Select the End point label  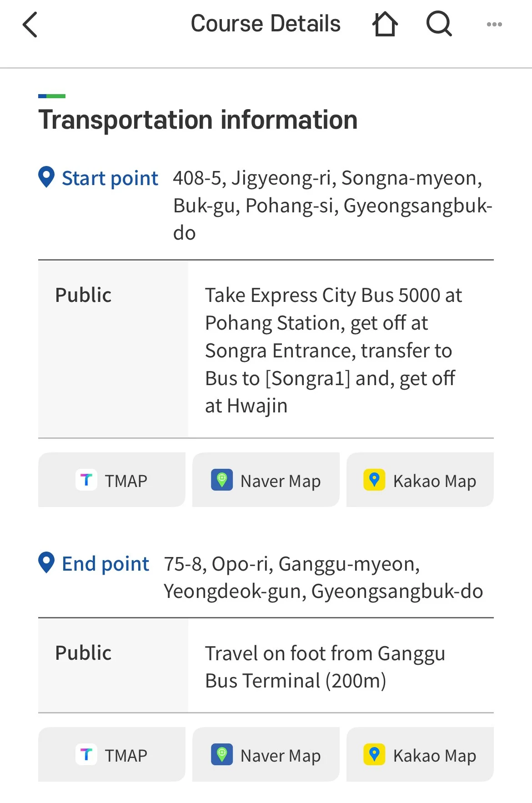[105, 564]
